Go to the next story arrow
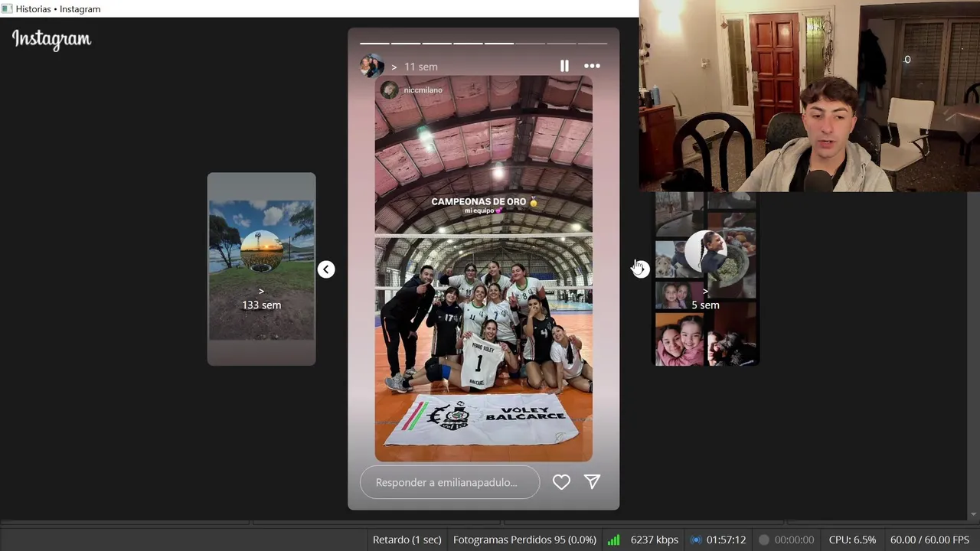Image resolution: width=980 pixels, height=551 pixels. pyautogui.click(x=641, y=269)
